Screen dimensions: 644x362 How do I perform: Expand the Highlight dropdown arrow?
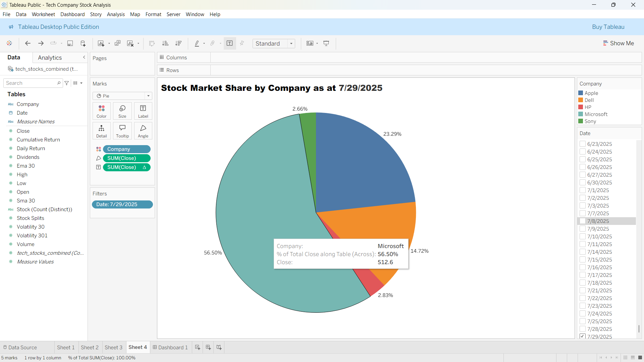tap(204, 44)
